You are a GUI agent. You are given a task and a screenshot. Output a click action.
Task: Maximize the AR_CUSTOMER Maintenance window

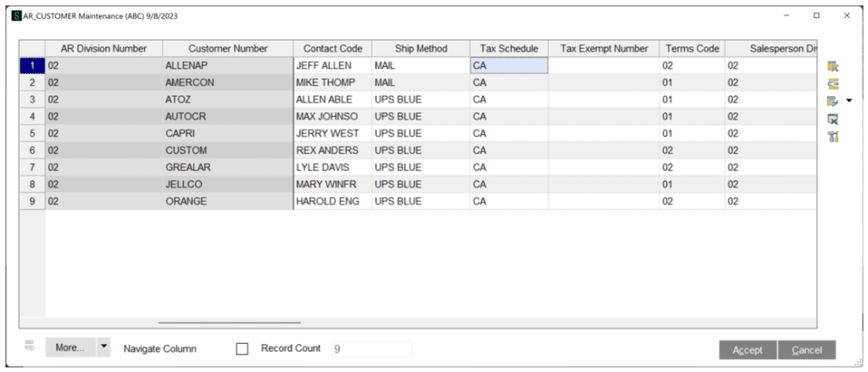[815, 15]
